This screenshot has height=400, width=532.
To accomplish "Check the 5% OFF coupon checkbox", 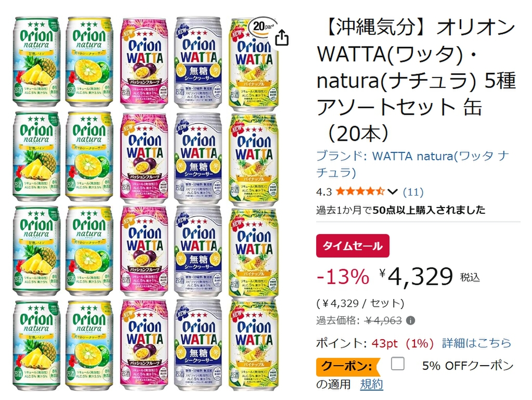I will click(x=398, y=364).
